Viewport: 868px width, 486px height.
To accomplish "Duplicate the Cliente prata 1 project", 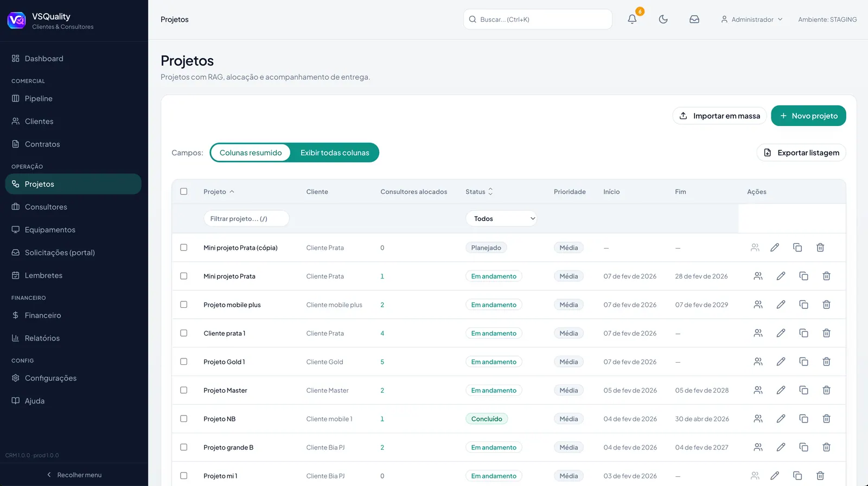I will tap(803, 333).
